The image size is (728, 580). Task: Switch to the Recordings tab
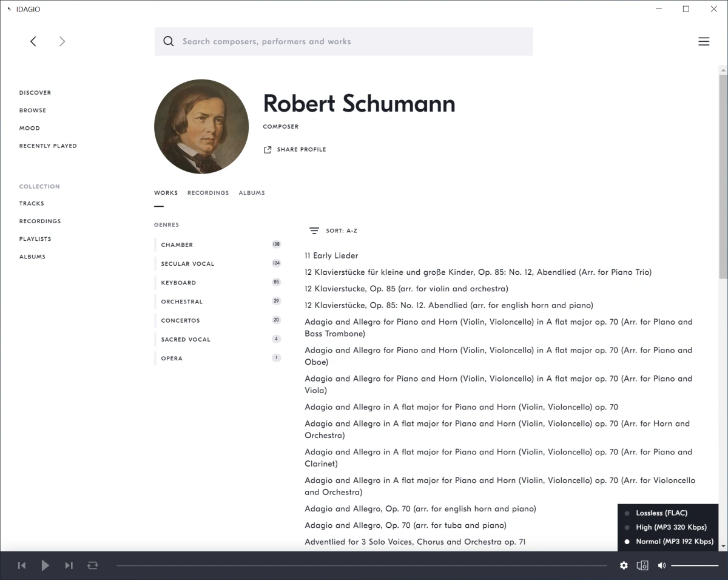(208, 193)
